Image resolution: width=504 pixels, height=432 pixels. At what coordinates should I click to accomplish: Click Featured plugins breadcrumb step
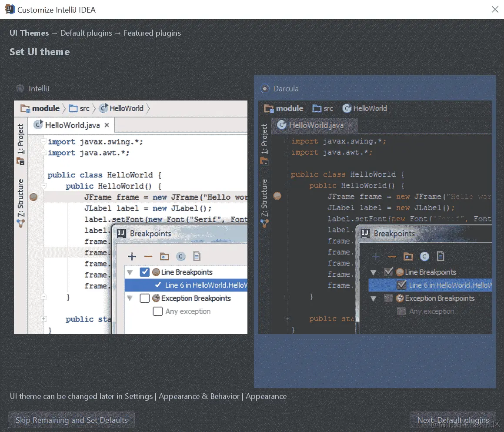(152, 33)
